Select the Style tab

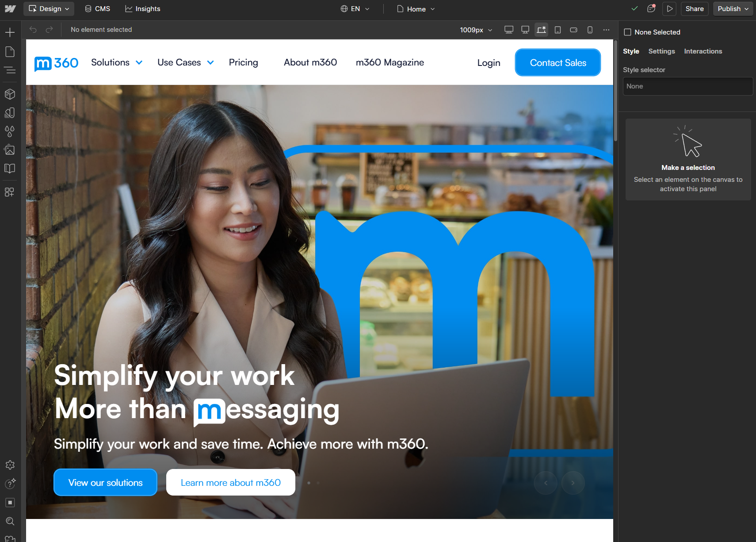pos(631,51)
